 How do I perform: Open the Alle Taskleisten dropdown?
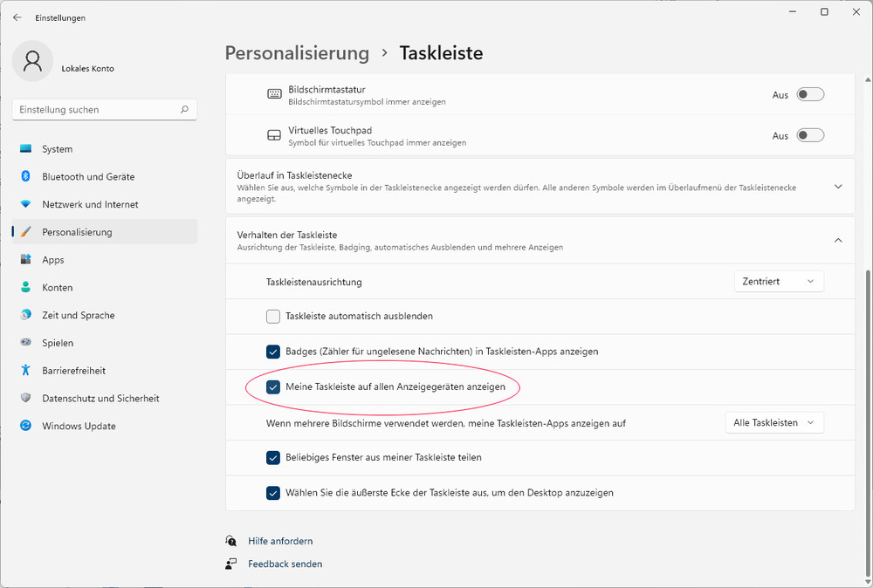tap(774, 423)
